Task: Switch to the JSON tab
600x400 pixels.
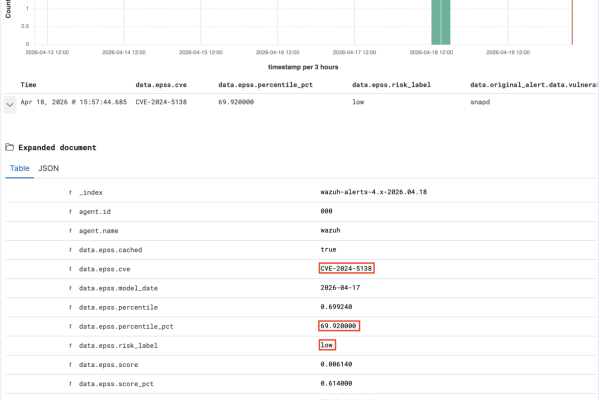Action: coord(48,169)
